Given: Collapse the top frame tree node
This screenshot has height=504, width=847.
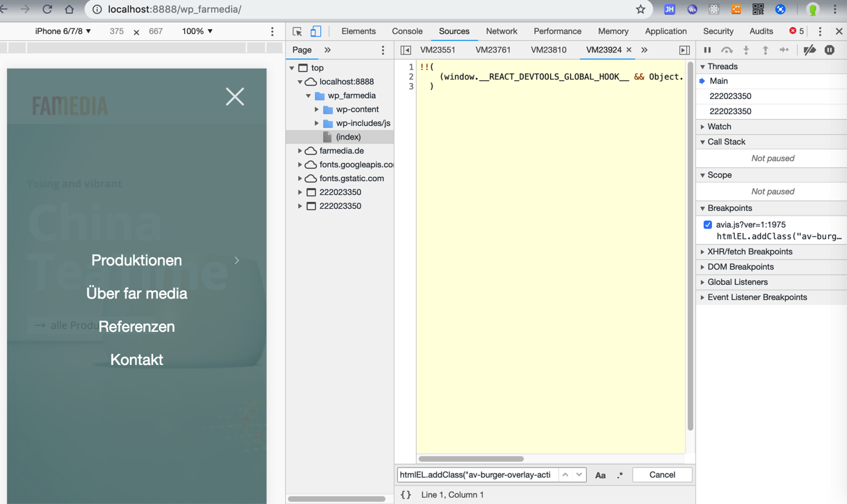Looking at the screenshot, I should (x=292, y=68).
